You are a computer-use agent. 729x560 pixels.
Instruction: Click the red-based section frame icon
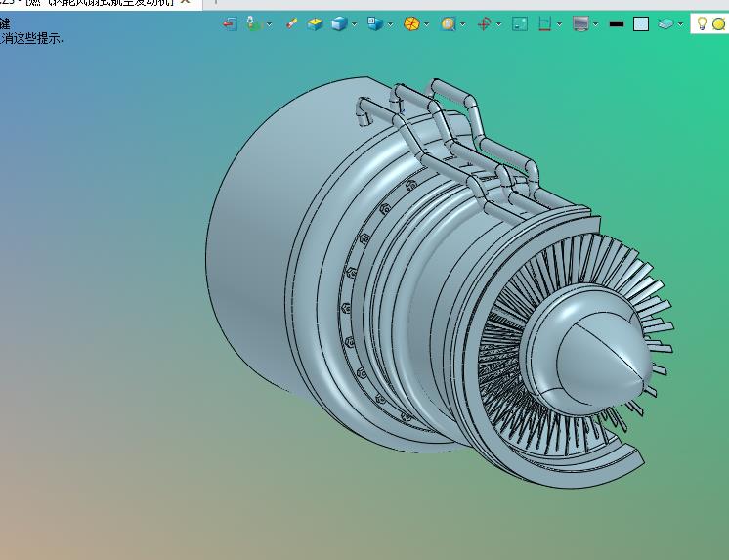pos(545,23)
